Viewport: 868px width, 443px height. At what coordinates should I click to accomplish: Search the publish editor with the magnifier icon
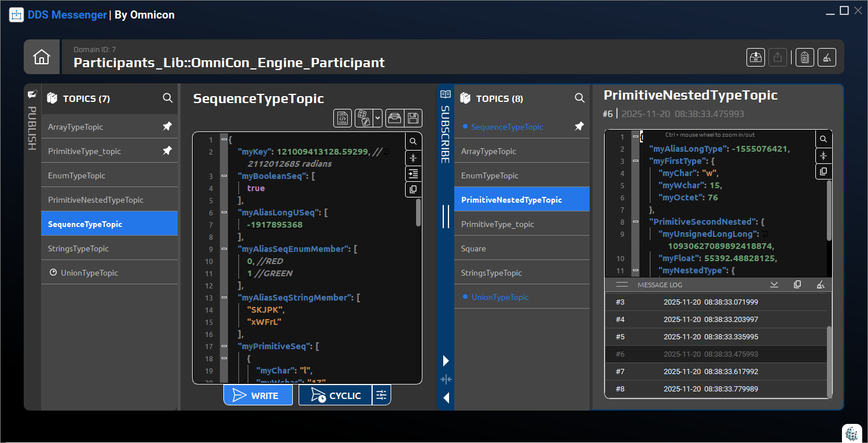click(413, 141)
